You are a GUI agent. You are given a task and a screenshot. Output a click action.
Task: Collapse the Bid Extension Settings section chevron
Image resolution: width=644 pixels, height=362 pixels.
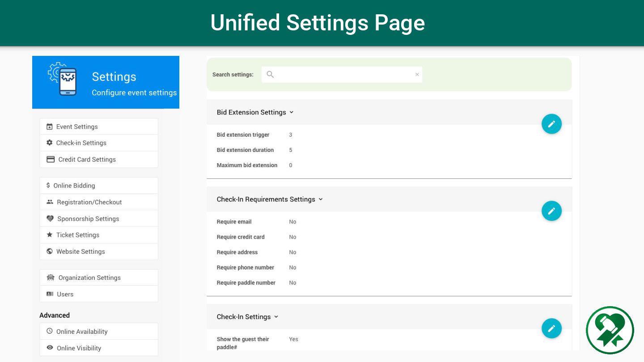[292, 112]
